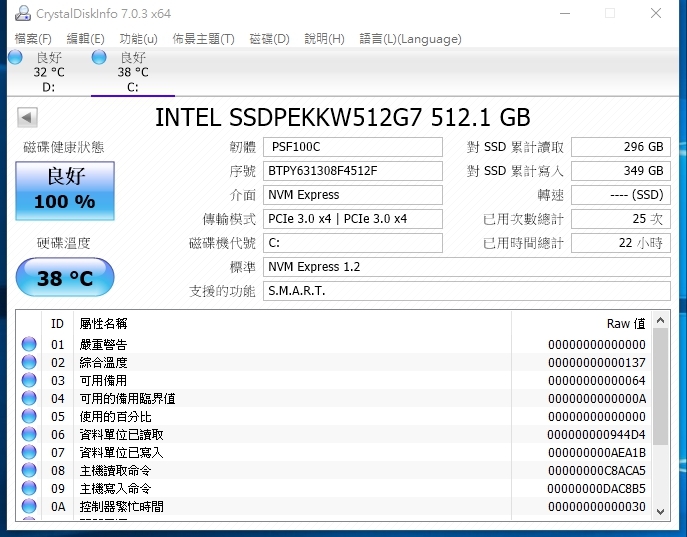This screenshot has height=537, width=687.
Task: Click the total host reads value 296 GB
Action: tap(621, 147)
